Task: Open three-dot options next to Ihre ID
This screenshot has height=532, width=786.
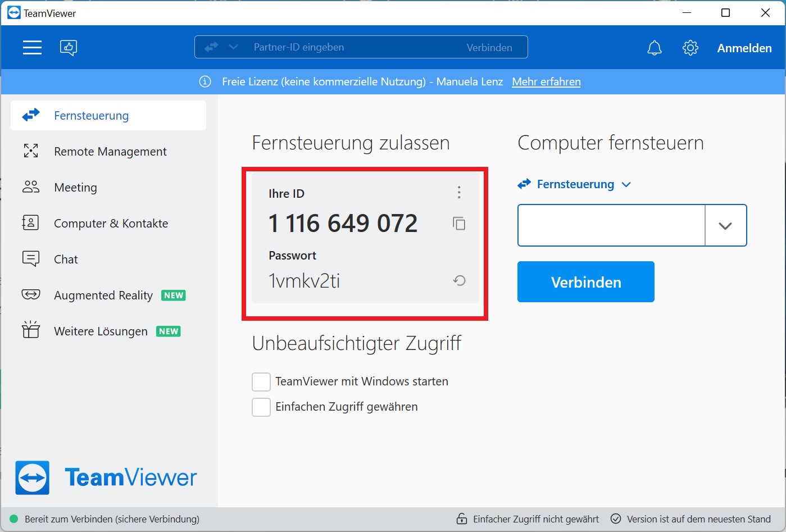Action: click(459, 193)
